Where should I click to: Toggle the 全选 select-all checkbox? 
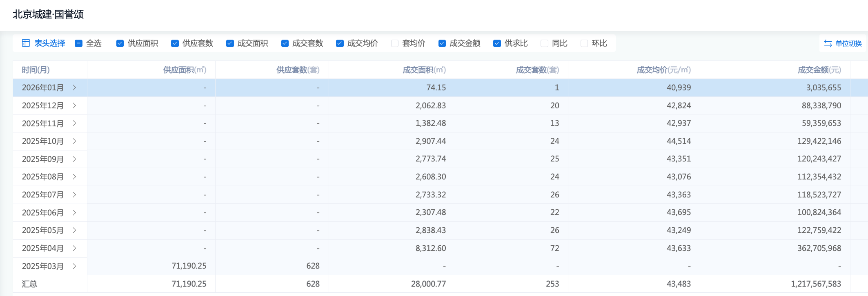point(79,43)
